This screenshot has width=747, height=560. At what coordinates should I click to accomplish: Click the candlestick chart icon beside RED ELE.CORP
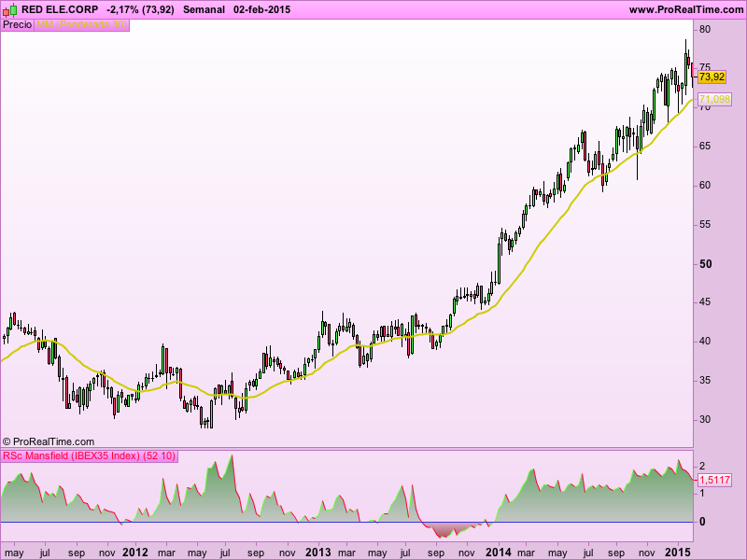(x=10, y=9)
